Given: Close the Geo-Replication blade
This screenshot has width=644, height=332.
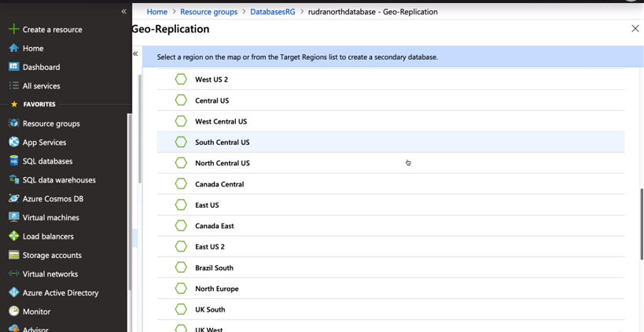Looking at the screenshot, I should pos(635,28).
